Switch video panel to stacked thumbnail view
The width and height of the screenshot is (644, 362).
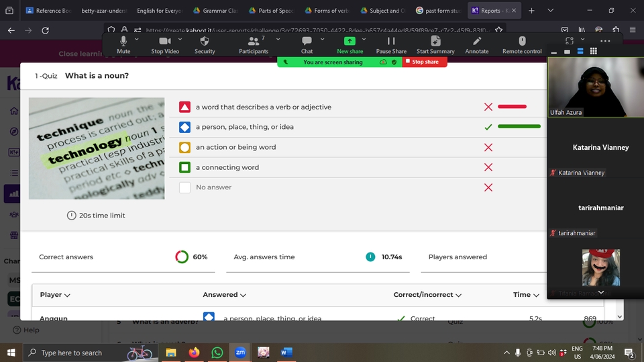point(580,52)
